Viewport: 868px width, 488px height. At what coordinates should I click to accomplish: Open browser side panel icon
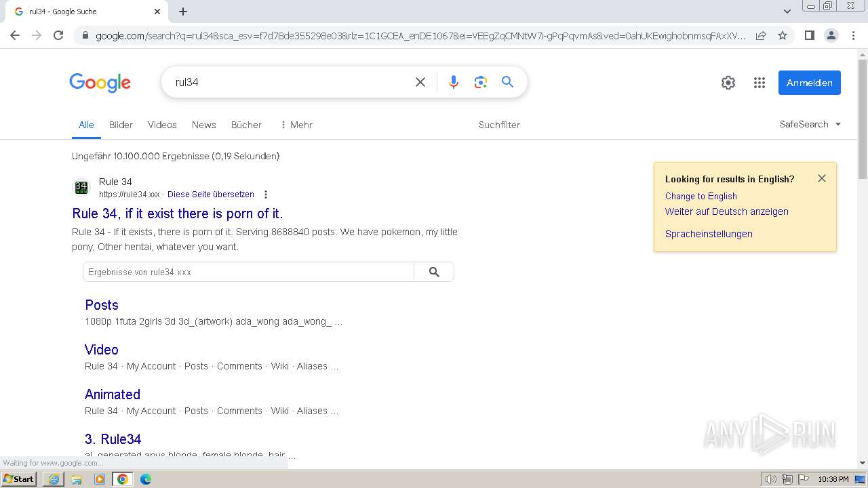pyautogui.click(x=809, y=35)
